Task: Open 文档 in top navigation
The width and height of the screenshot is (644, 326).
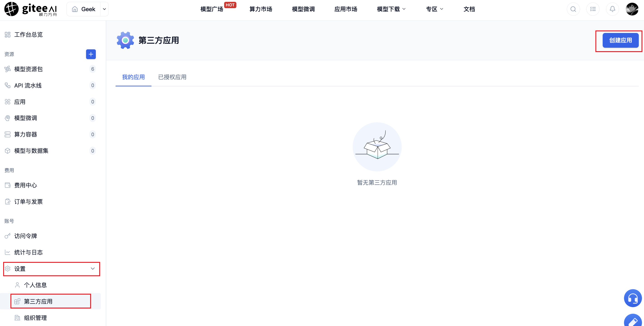Action: [x=469, y=9]
